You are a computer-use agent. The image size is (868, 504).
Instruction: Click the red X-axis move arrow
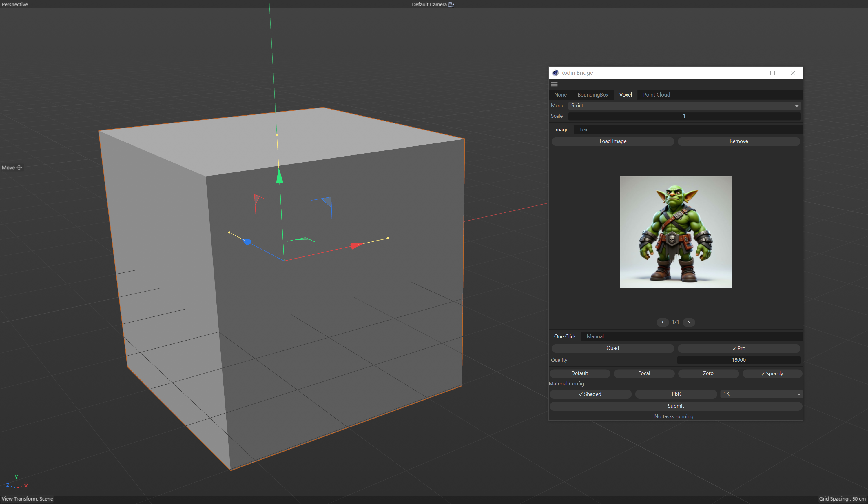pos(355,245)
